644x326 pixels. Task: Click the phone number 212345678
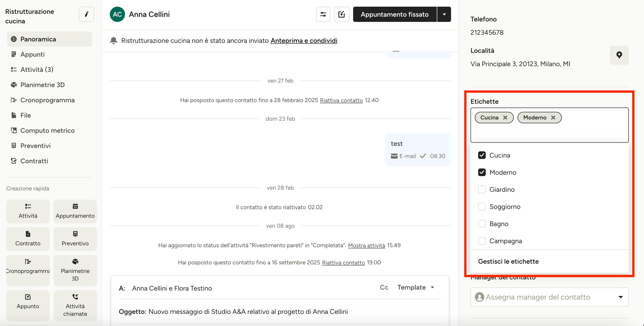[x=487, y=33]
